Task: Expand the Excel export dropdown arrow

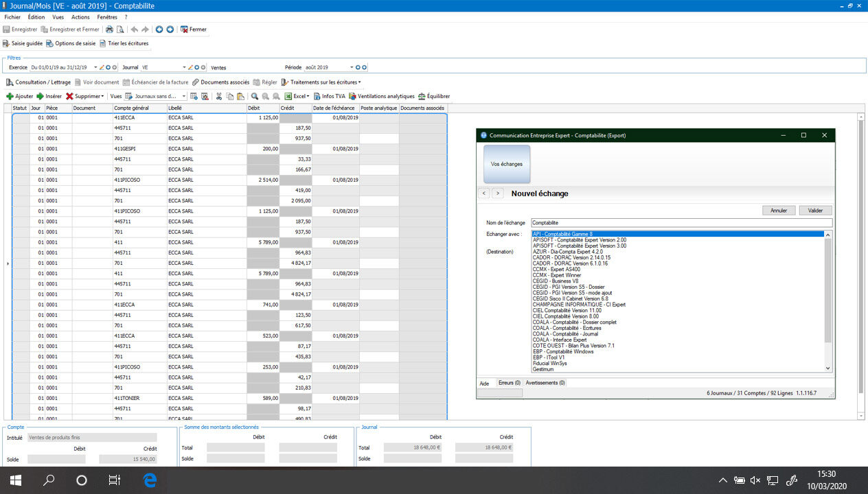Action: [307, 96]
